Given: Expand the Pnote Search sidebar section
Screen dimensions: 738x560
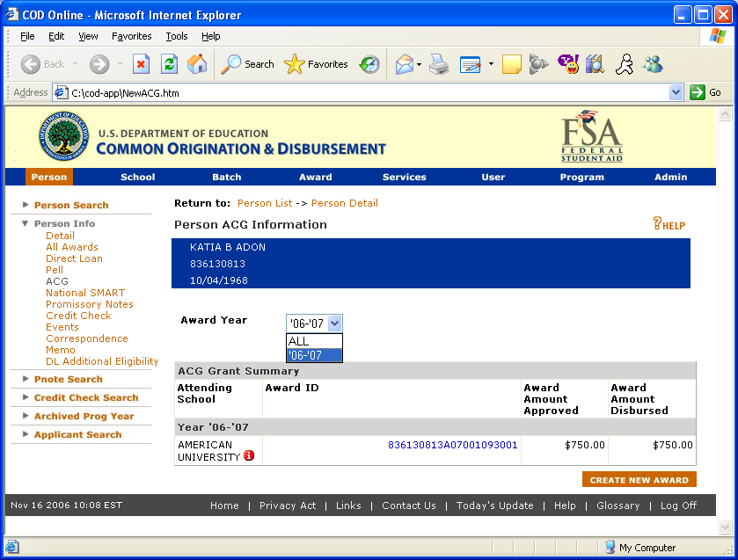Looking at the screenshot, I should coord(26,379).
